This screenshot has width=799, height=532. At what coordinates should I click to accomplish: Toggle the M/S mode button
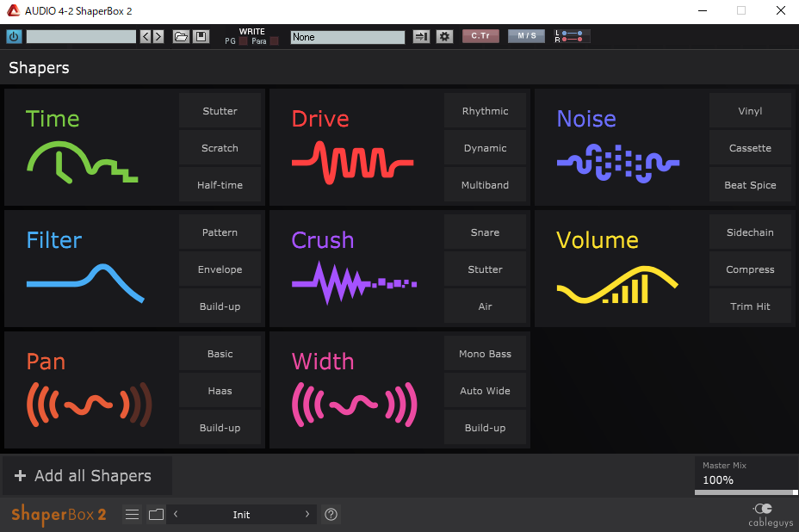click(x=526, y=35)
